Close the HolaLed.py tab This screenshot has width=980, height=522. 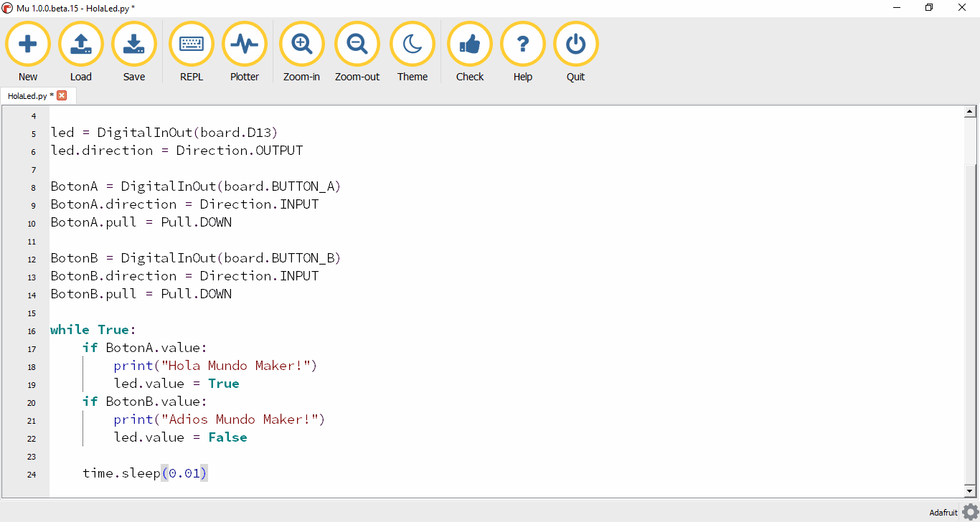pos(62,95)
